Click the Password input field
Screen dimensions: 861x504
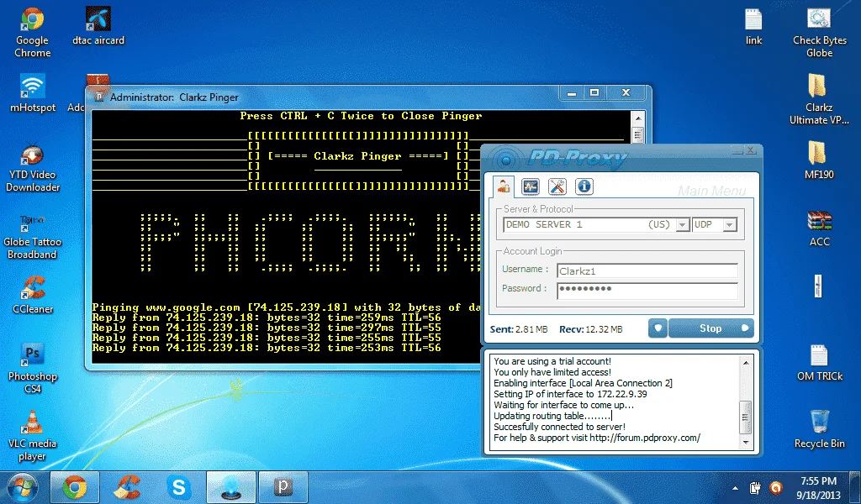pos(647,290)
